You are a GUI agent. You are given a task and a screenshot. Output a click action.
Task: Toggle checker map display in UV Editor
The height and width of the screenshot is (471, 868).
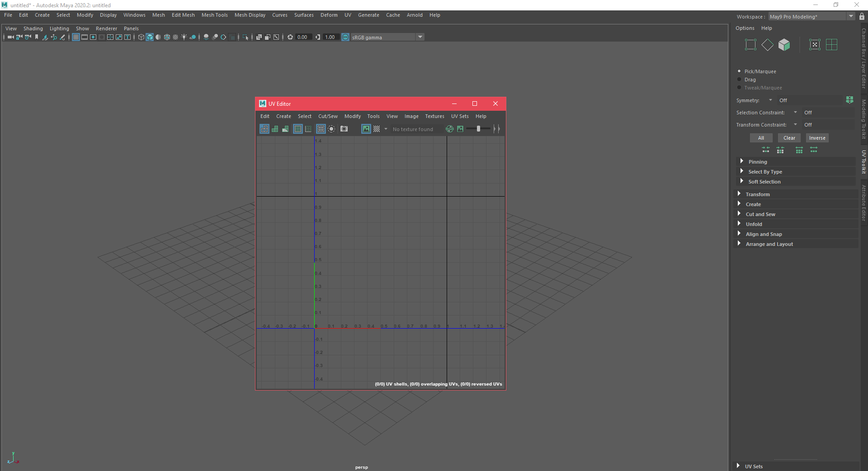click(377, 129)
